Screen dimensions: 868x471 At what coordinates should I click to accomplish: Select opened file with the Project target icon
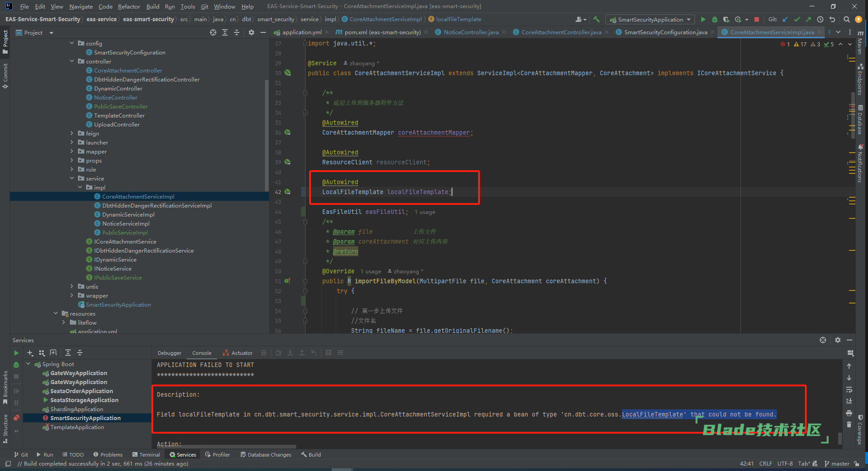coord(213,32)
